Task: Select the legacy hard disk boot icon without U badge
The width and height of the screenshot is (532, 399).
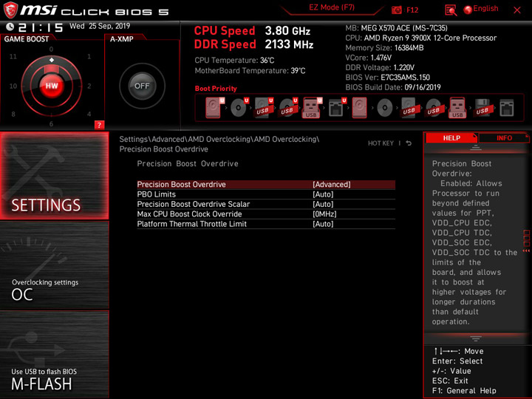Action: coord(359,108)
